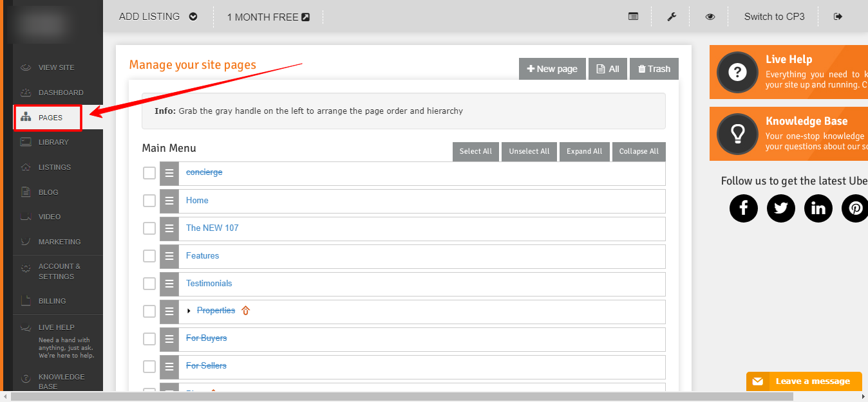Open the Twitter social icon
The image size is (868, 402).
(x=781, y=208)
